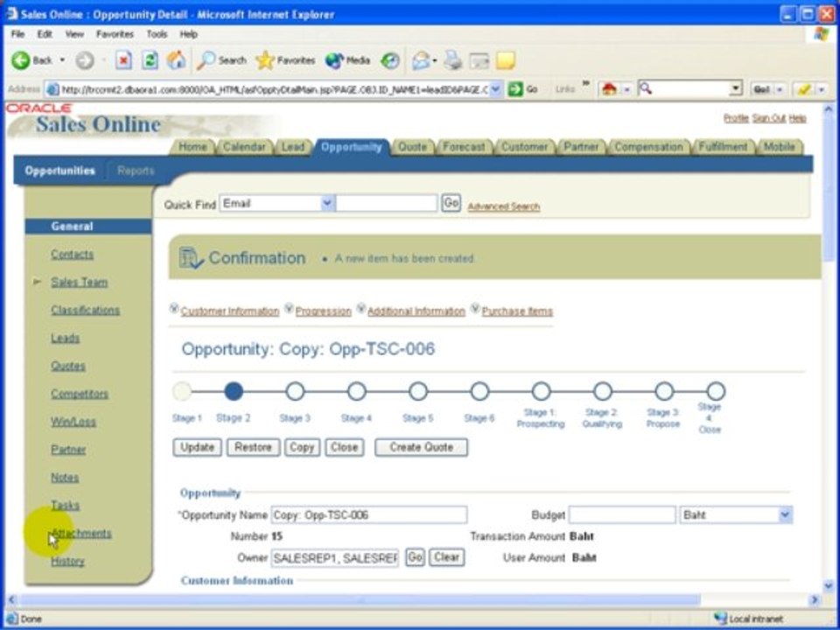Select Stage 2 progression circle
Image resolution: width=840 pixels, height=630 pixels.
click(234, 391)
